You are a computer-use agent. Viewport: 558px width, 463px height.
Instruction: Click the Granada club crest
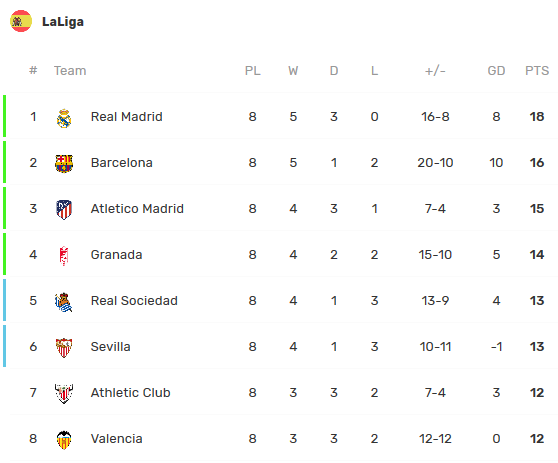tap(64, 256)
